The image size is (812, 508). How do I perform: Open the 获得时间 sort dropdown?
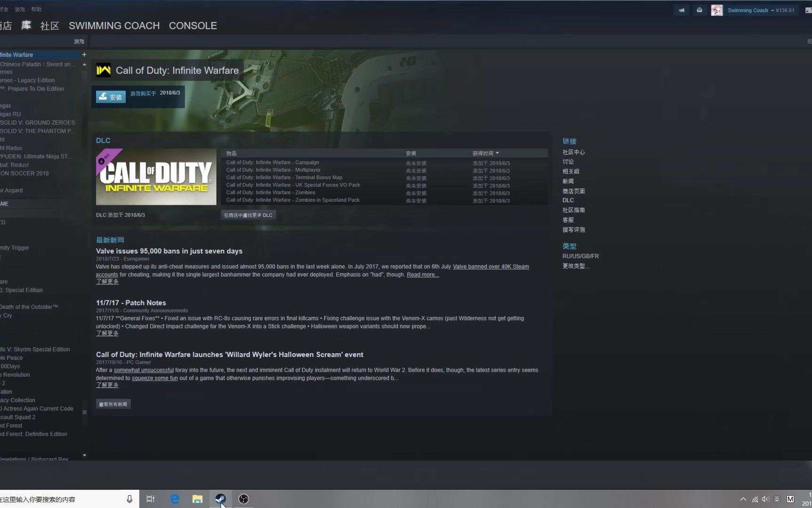(x=486, y=153)
